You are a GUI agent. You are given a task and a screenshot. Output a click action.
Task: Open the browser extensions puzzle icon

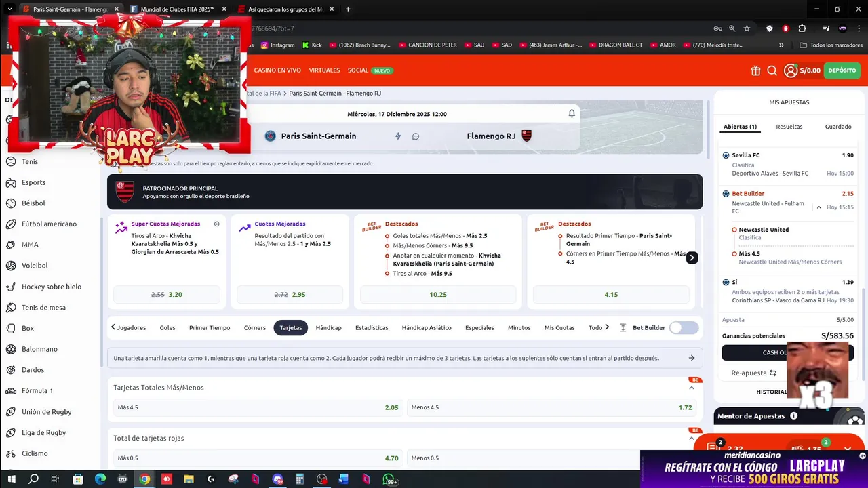coord(802,28)
